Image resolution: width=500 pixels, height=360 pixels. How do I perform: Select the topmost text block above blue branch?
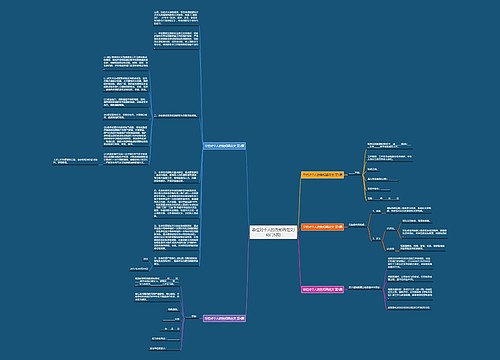tap(176, 18)
